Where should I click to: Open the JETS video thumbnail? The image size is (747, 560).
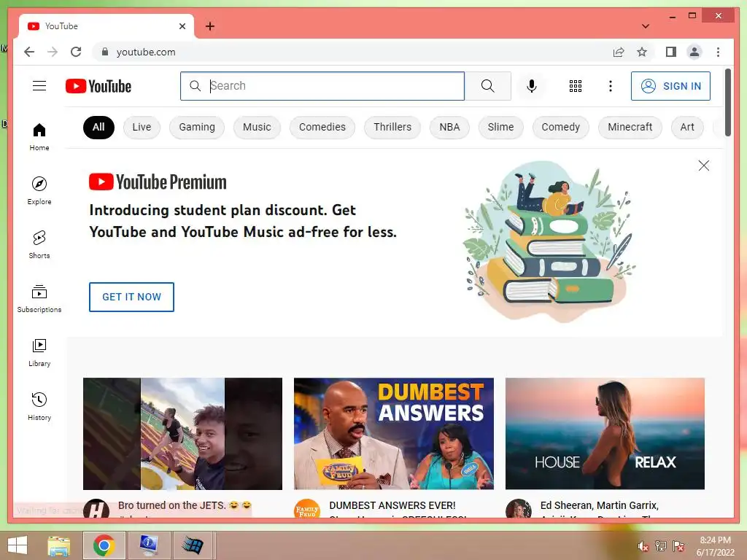point(182,433)
